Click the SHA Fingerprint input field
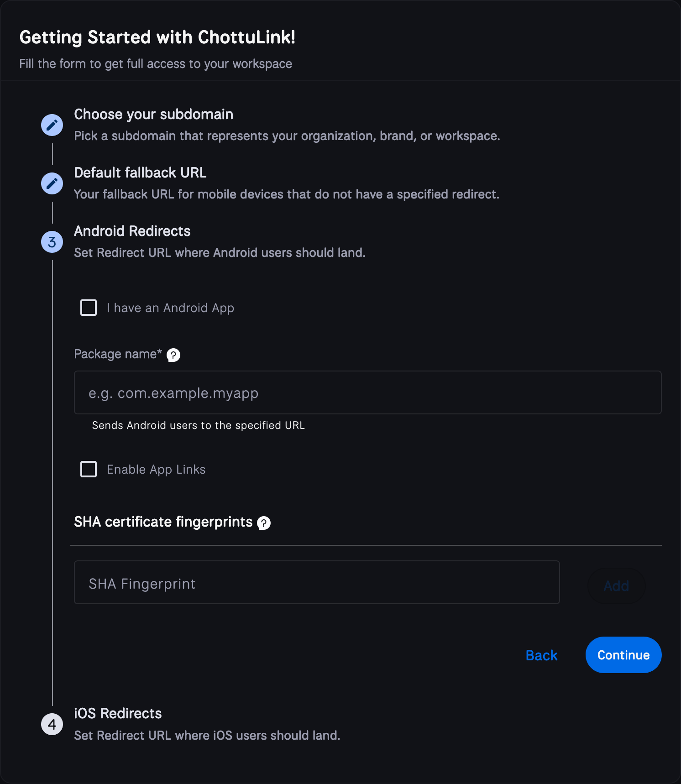Viewport: 681px width, 784px height. 316,583
